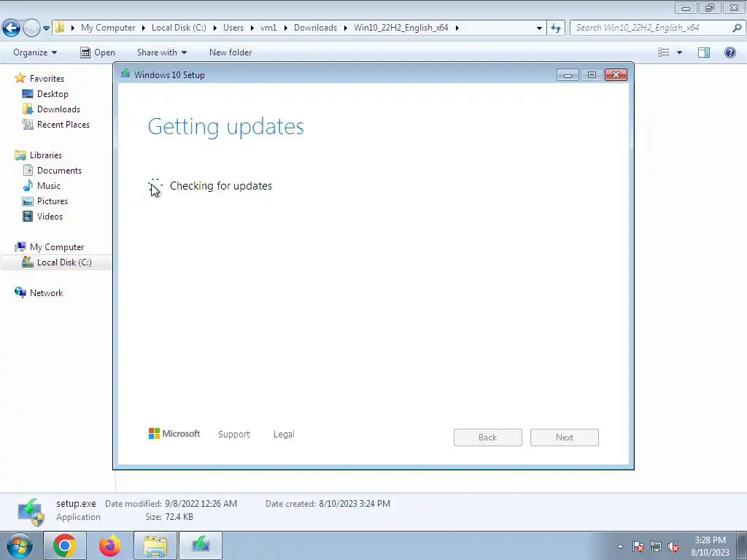Show hidden tray icons arrow

click(620, 546)
